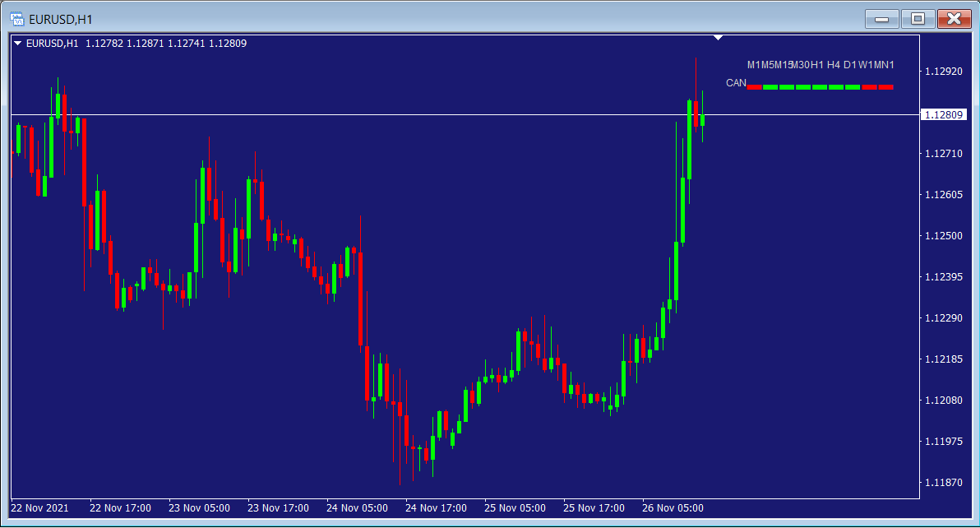Viewport: 980px width, 528px height.
Task: Open the chart dropdown triangle beside EURUSD,H1
Action: (18, 44)
